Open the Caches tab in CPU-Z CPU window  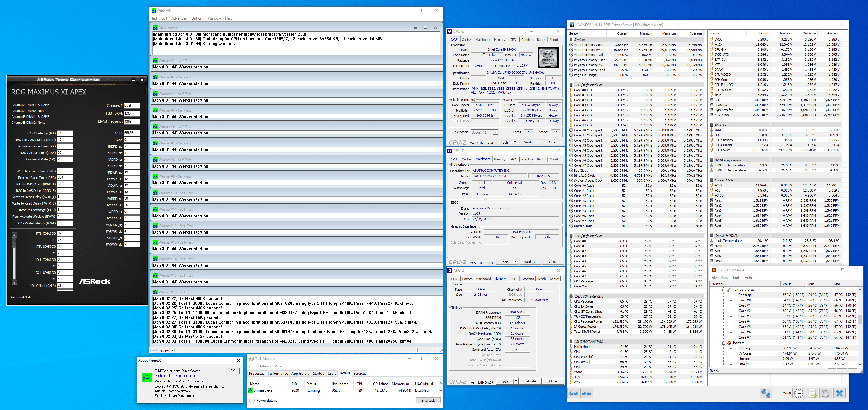tap(467, 40)
